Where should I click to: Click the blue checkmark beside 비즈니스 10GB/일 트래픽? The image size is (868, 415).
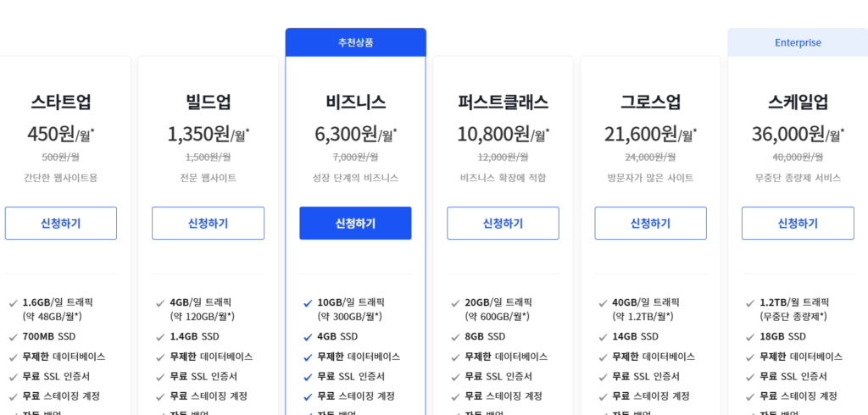point(309,302)
